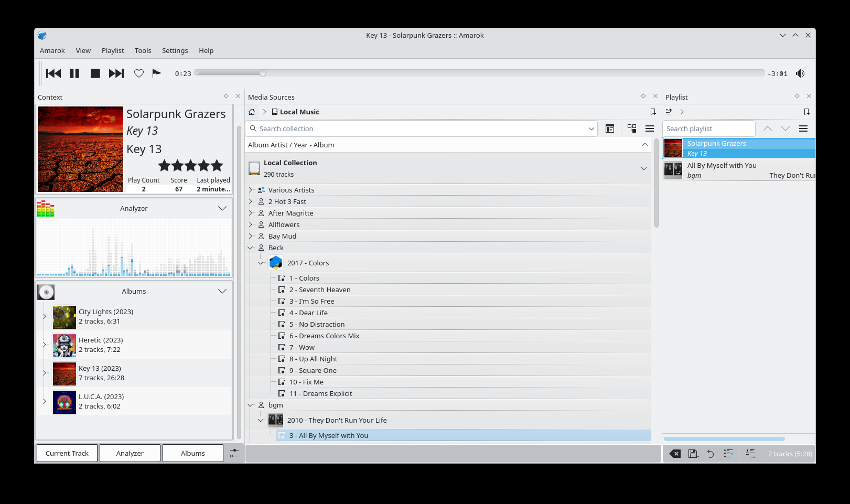Open the Playlist menu
Image resolution: width=850 pixels, height=504 pixels.
coord(113,50)
